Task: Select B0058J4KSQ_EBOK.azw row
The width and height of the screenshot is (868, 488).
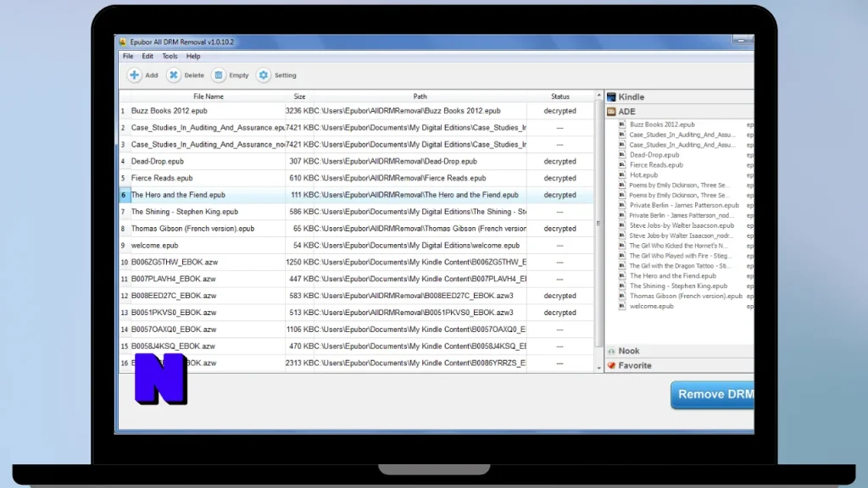Action: (x=357, y=347)
